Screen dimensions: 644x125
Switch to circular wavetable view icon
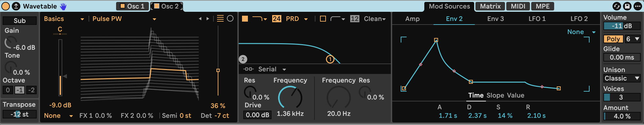point(230,19)
